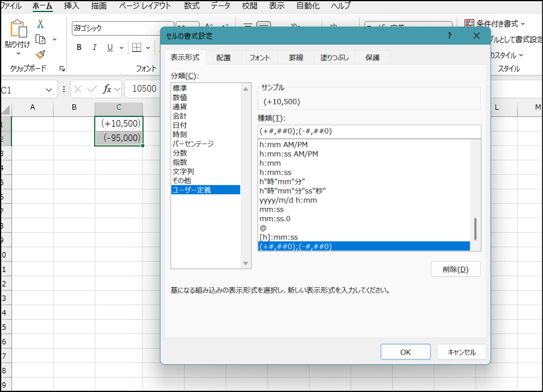543x392 pixels.
Task: Open the Paste options dropdown arrow
Action: click(x=18, y=53)
